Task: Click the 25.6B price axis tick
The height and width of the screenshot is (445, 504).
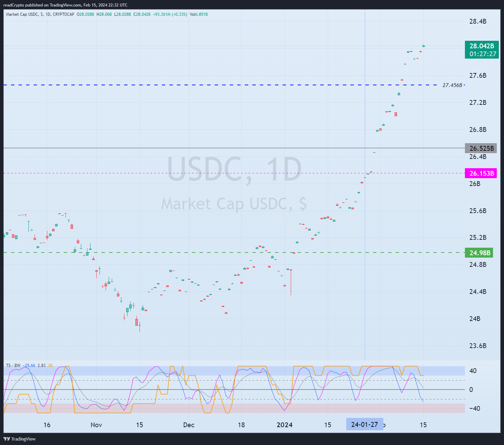Action: tap(478, 211)
